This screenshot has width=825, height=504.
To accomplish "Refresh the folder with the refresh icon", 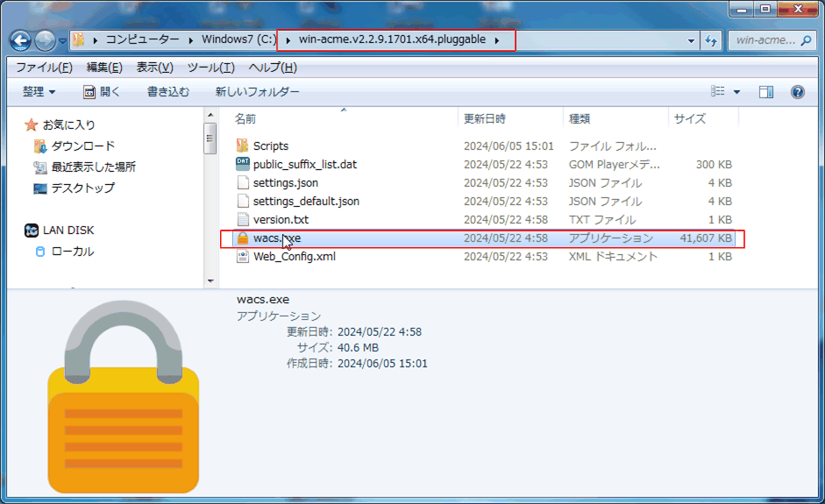I will (x=711, y=40).
